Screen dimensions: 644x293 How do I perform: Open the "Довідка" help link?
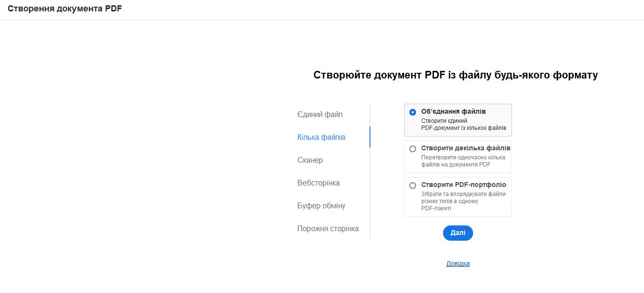coord(457,263)
